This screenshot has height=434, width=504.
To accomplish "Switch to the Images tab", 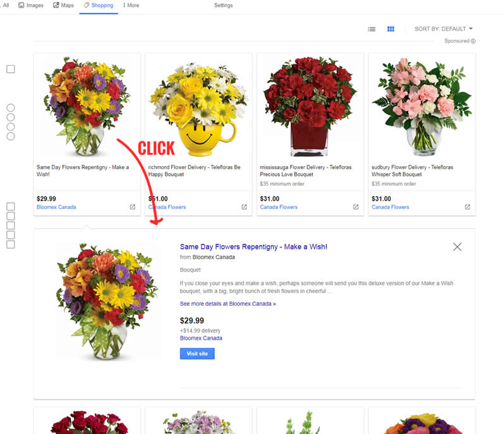I will click(x=31, y=6).
